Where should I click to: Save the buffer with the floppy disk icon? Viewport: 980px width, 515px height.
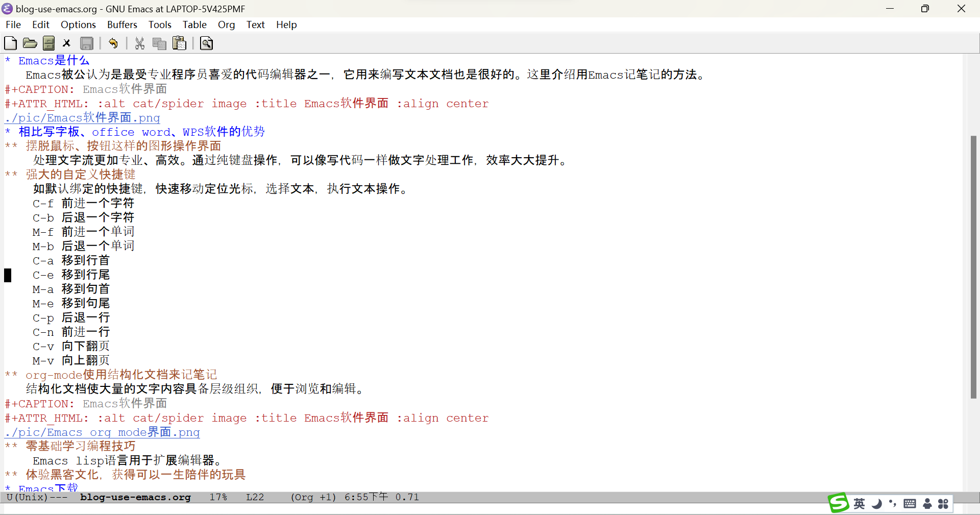[x=87, y=43]
